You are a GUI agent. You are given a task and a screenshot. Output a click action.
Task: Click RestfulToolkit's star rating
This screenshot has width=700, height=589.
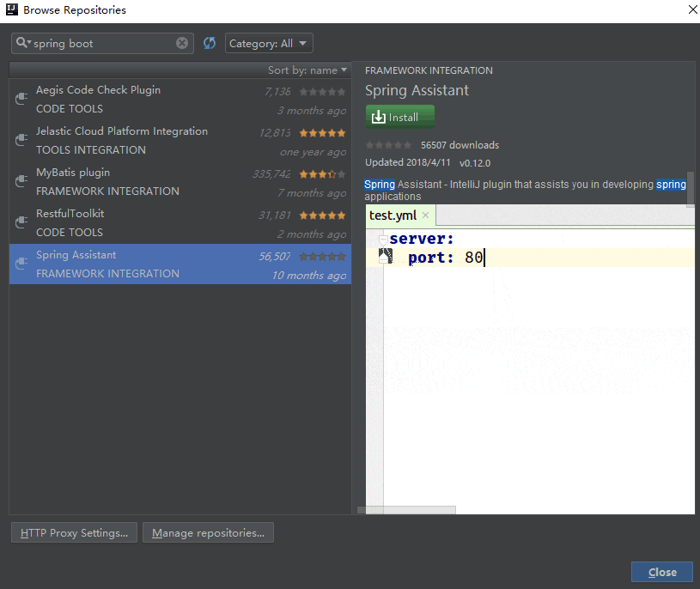click(x=322, y=216)
